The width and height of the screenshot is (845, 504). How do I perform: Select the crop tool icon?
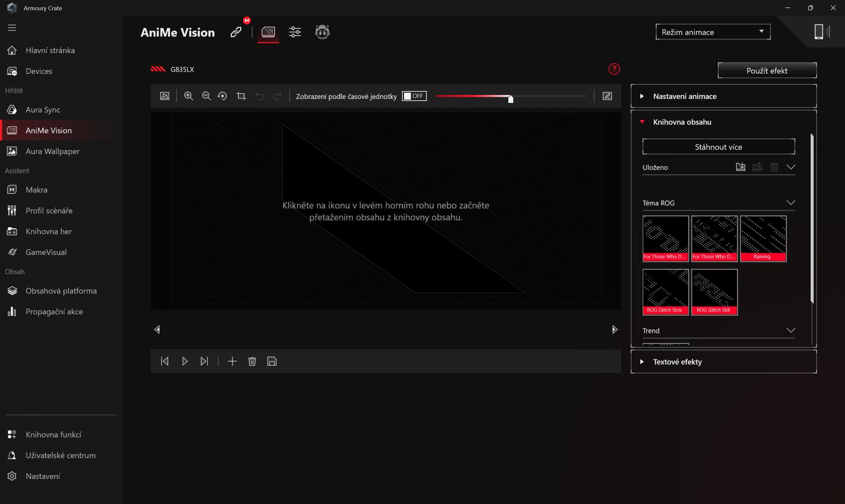click(241, 96)
